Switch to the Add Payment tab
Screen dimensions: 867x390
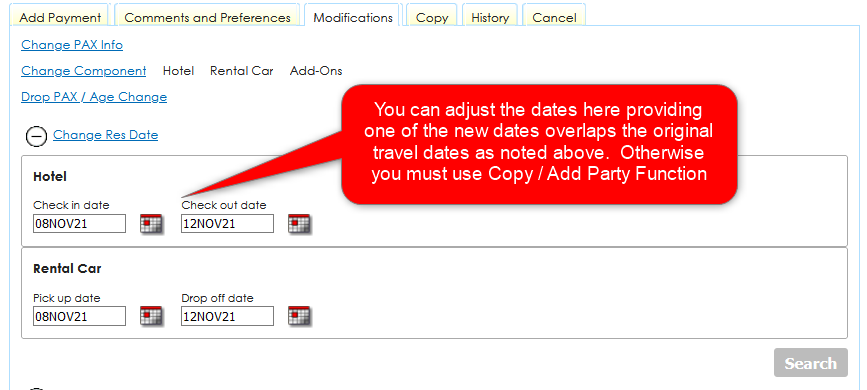[x=60, y=17]
